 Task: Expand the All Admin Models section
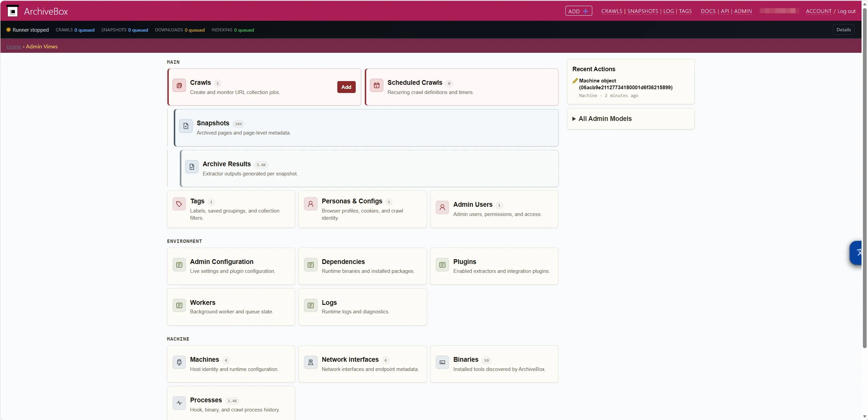coord(602,119)
